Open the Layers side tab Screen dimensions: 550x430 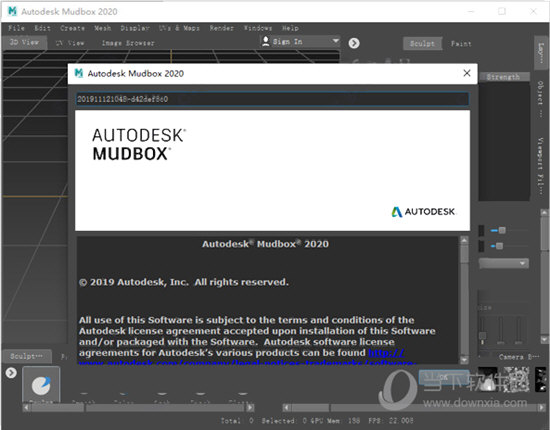coord(541,53)
